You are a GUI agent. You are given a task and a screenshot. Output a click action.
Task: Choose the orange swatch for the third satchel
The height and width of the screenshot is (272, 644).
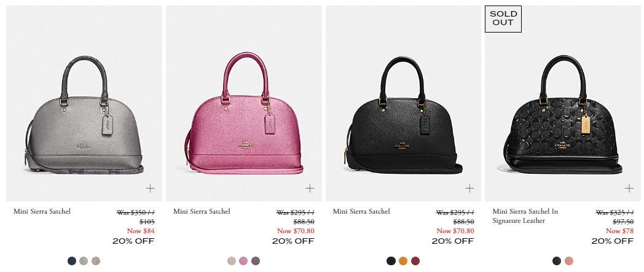[x=403, y=261]
